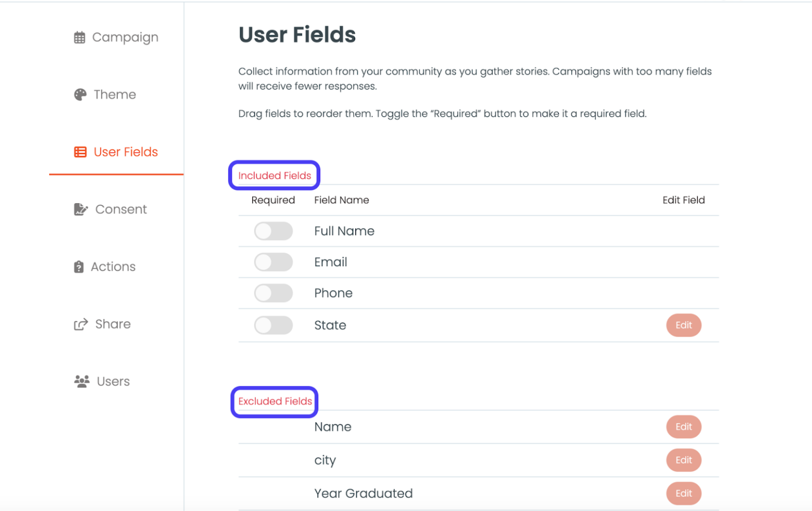
Task: Click the share arrow icon beside Share
Action: pyautogui.click(x=80, y=324)
